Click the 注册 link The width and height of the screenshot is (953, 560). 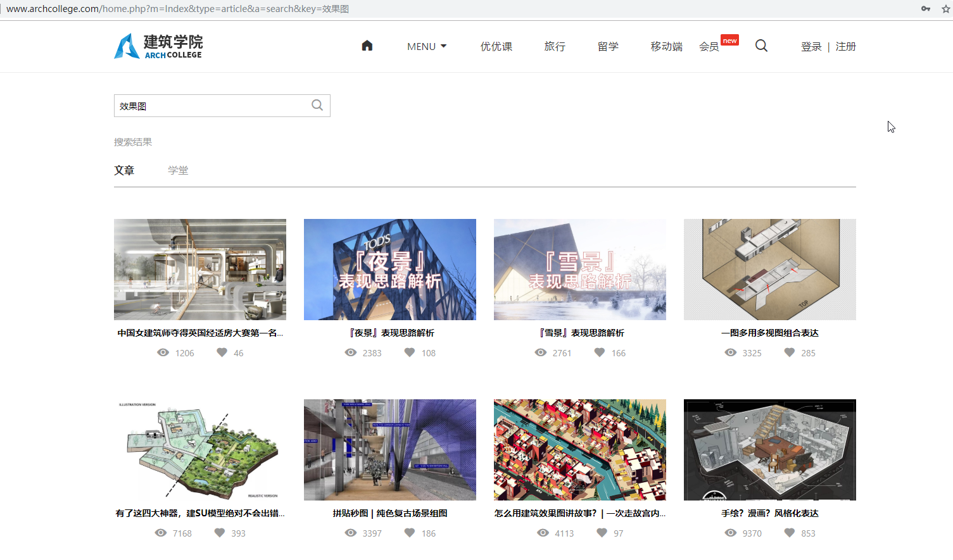coord(846,46)
